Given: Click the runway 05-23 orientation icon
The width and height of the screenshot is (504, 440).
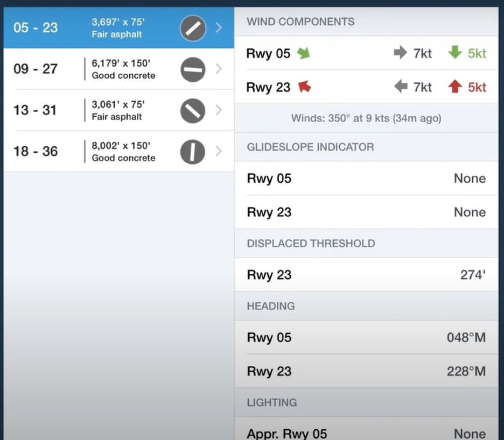Looking at the screenshot, I should pos(193,29).
